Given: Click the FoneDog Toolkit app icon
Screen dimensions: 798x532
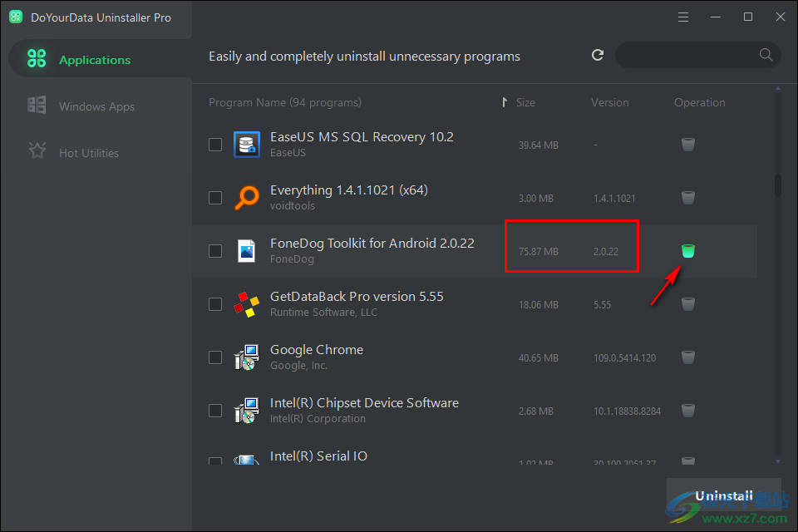Looking at the screenshot, I should 247,251.
